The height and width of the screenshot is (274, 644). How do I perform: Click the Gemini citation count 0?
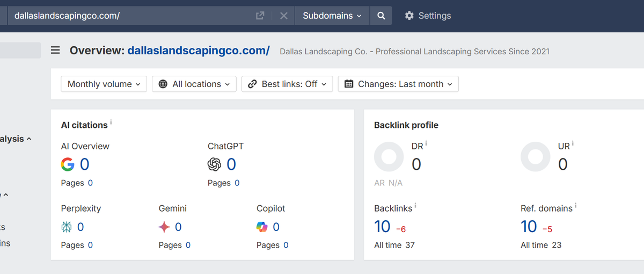coord(178,227)
